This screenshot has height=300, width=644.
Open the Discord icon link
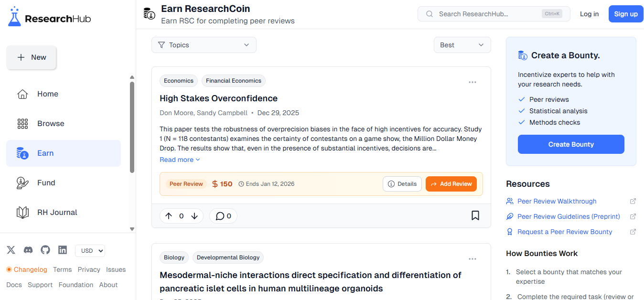pos(28,250)
